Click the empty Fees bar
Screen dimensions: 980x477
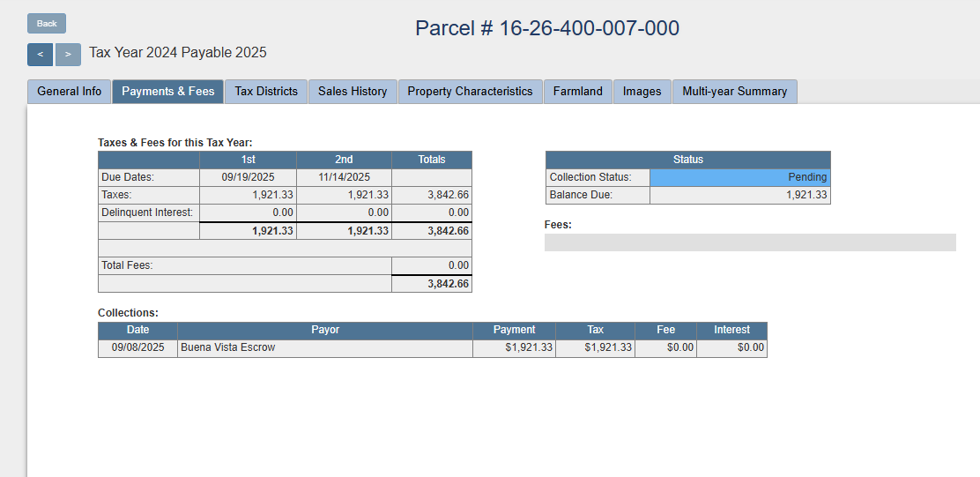click(x=749, y=242)
